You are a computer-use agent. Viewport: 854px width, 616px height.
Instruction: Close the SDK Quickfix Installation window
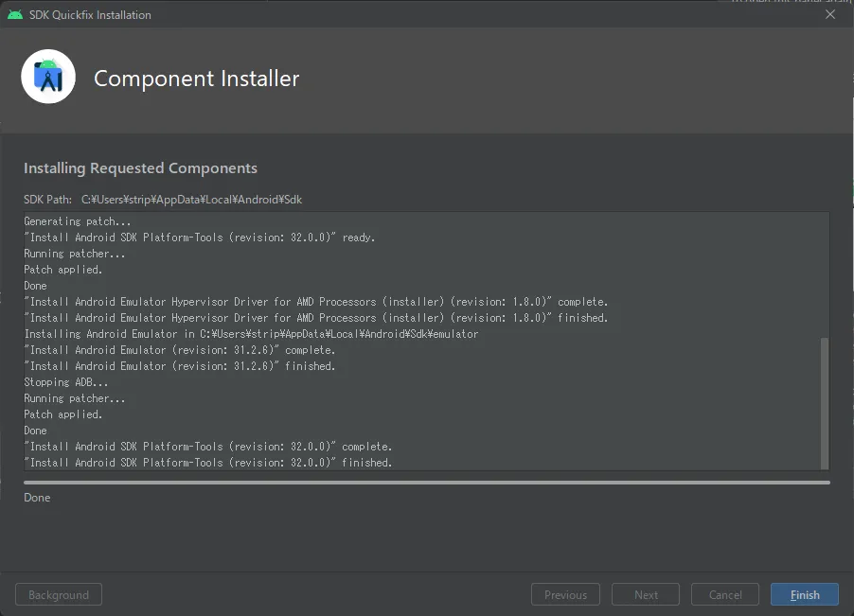click(830, 14)
